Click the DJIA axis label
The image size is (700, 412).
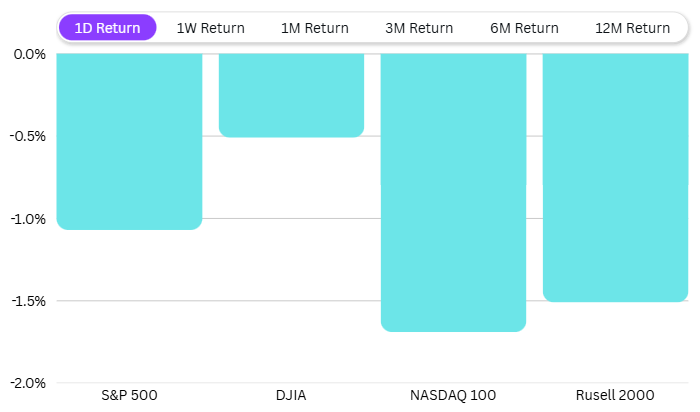(291, 395)
